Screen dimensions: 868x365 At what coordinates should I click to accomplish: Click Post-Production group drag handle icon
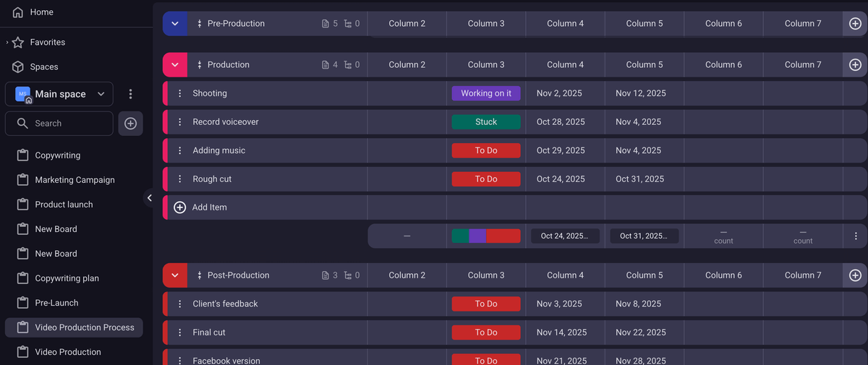199,275
